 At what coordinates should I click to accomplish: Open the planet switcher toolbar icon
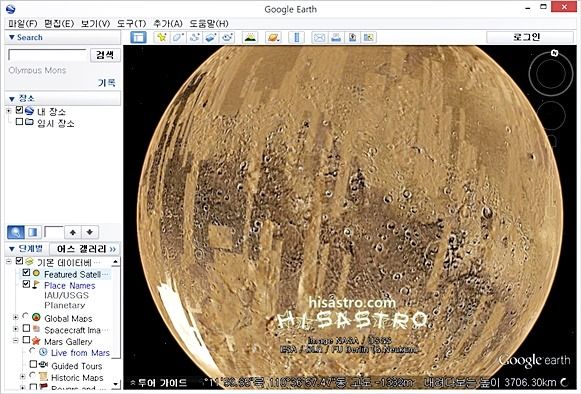273,37
